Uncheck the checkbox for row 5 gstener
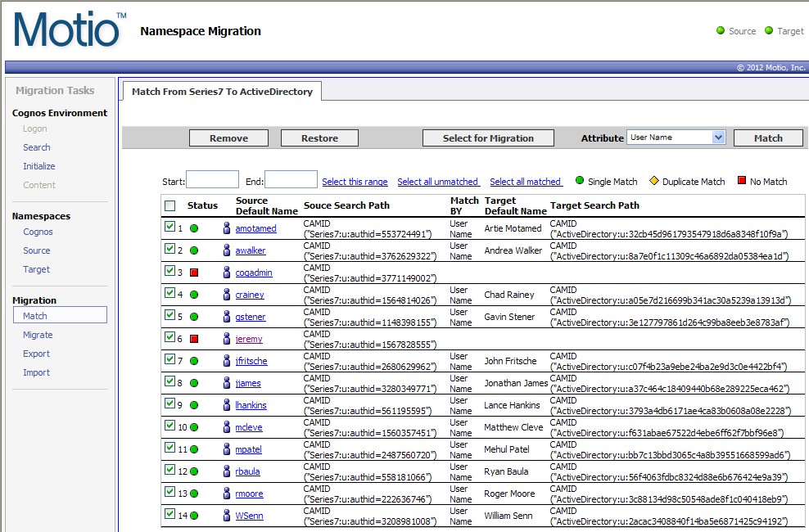The height and width of the screenshot is (532, 809). (169, 315)
